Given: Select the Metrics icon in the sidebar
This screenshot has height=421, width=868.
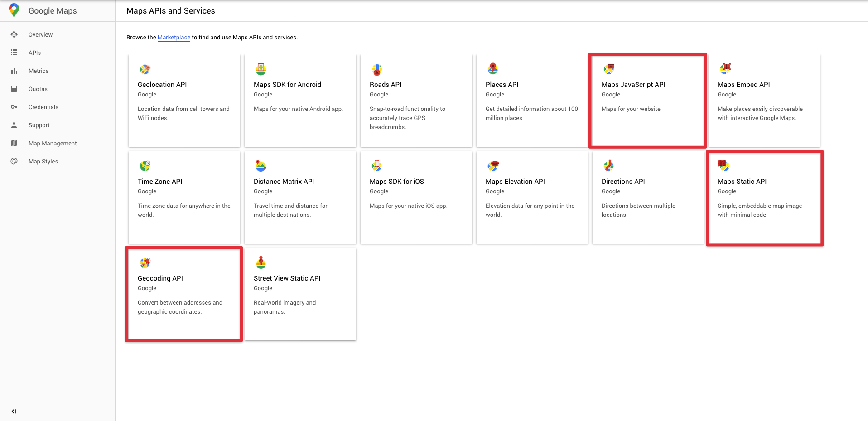Looking at the screenshot, I should [x=14, y=71].
